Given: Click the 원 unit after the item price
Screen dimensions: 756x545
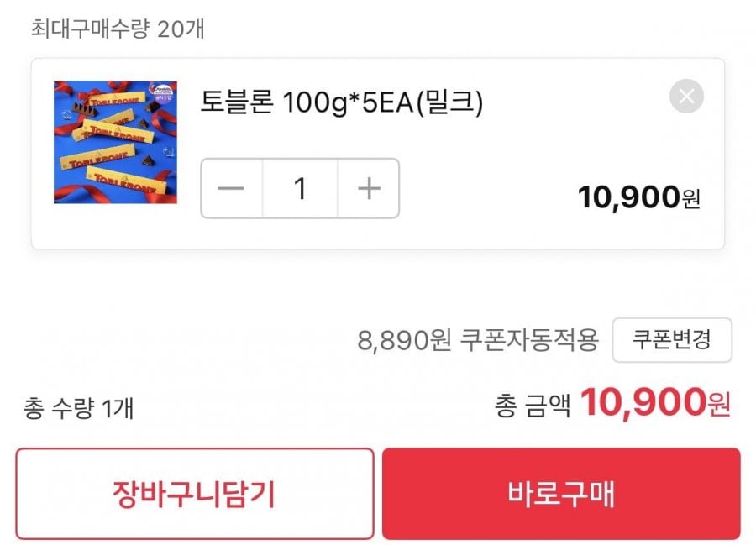Looking at the screenshot, I should tap(691, 200).
